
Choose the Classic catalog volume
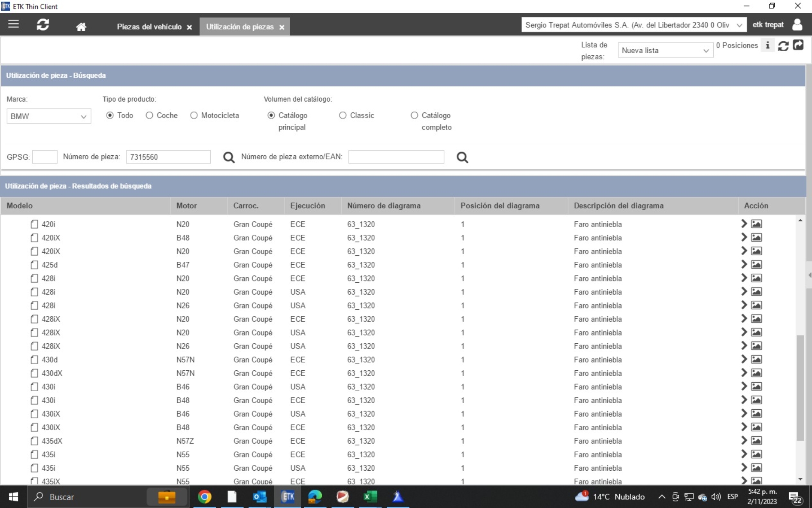click(x=343, y=116)
